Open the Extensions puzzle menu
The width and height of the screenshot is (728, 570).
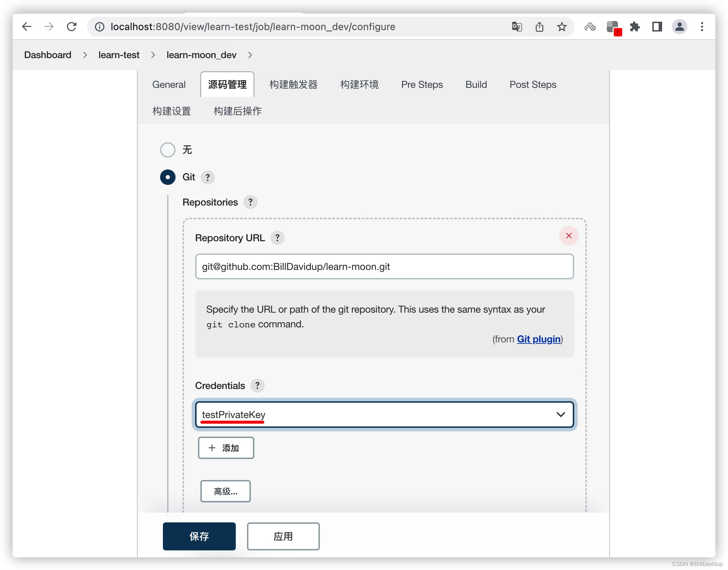pyautogui.click(x=634, y=27)
